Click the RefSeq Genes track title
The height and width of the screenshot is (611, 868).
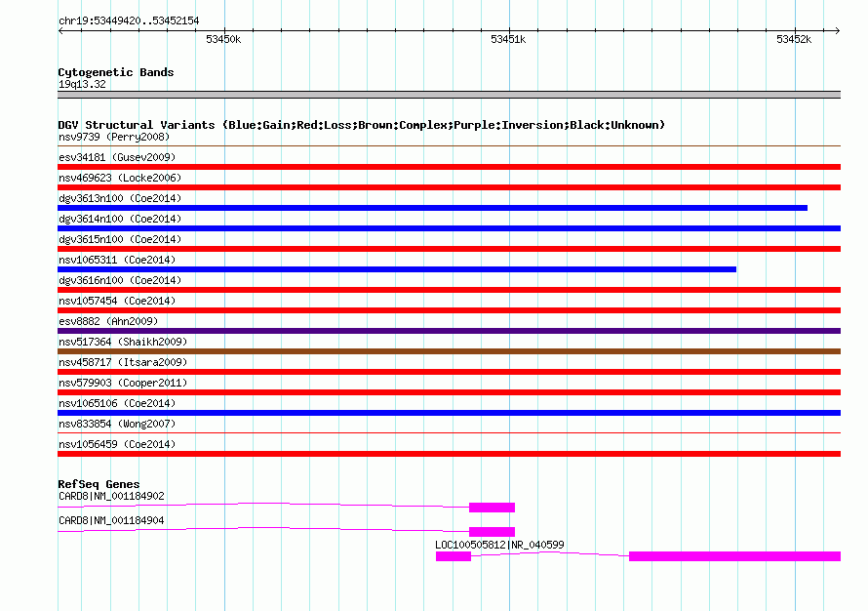[x=99, y=484]
